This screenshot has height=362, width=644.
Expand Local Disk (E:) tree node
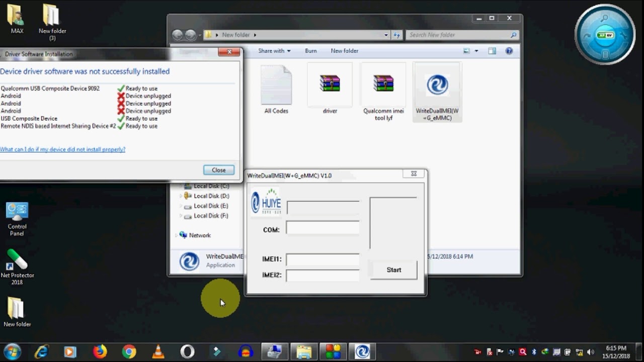point(181,206)
